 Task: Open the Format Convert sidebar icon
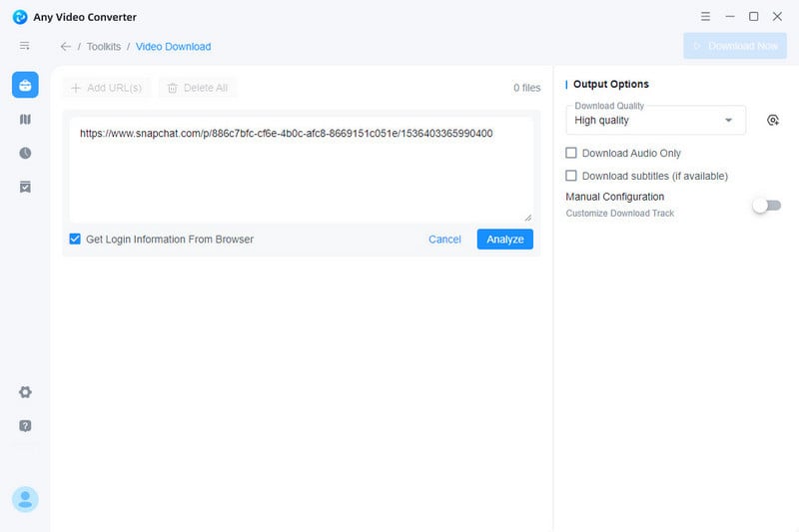[25, 119]
